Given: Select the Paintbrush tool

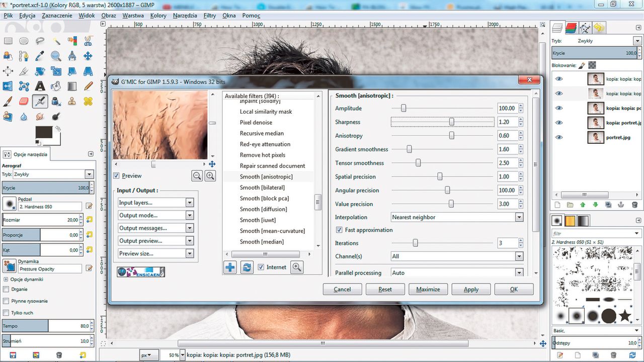Looking at the screenshot, I should point(8,101).
